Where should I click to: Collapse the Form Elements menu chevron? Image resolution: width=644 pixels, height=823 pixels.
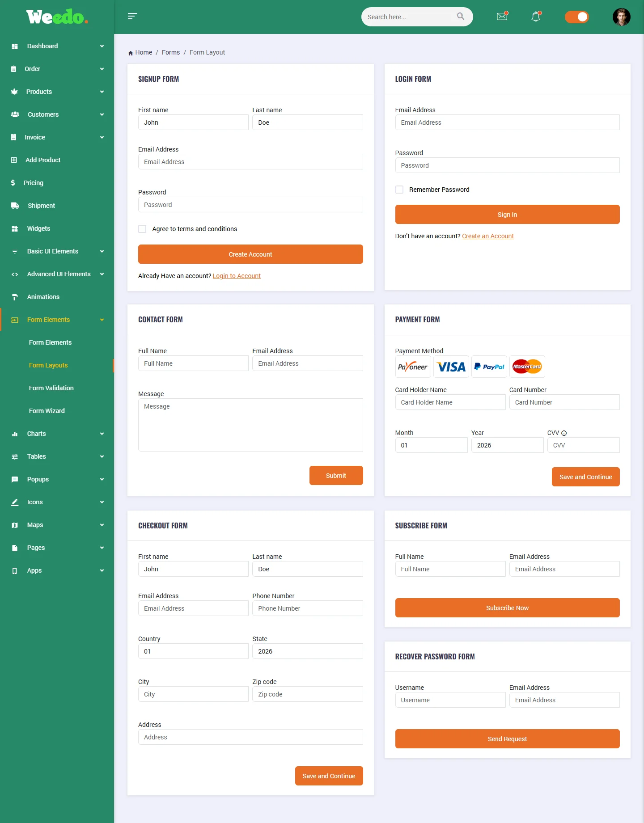102,320
